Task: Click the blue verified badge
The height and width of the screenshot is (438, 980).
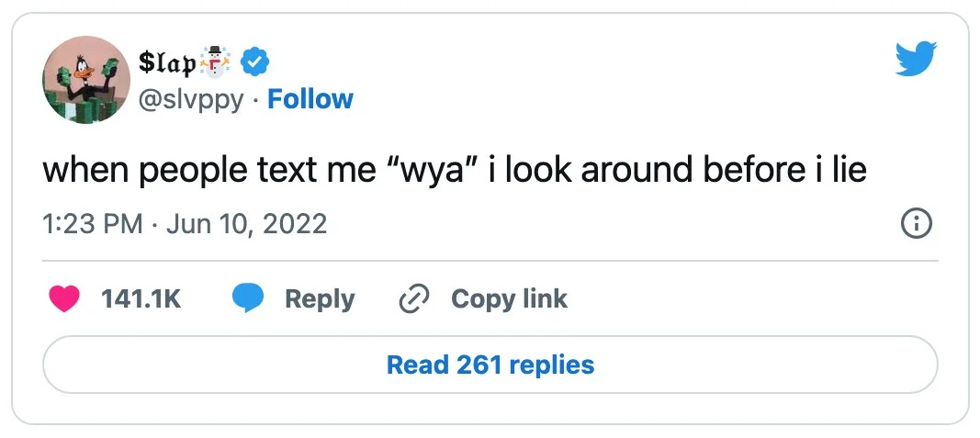Action: click(x=253, y=62)
